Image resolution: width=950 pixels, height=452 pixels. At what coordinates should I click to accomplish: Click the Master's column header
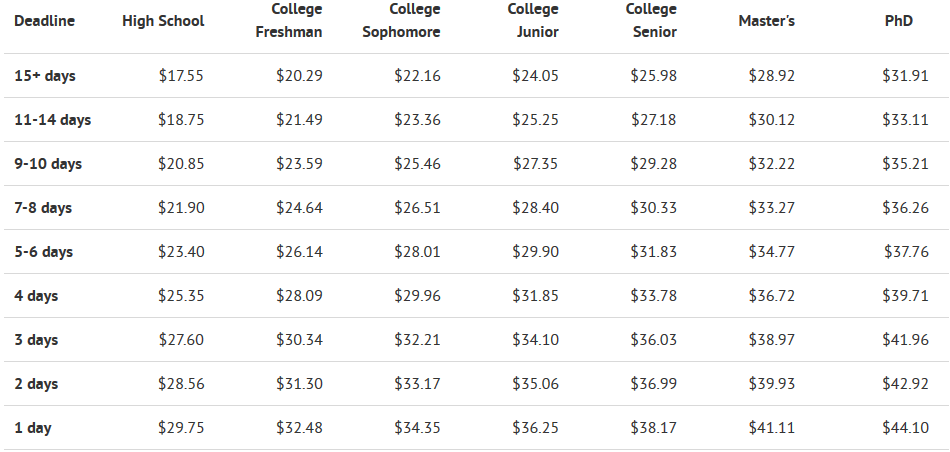(x=766, y=21)
